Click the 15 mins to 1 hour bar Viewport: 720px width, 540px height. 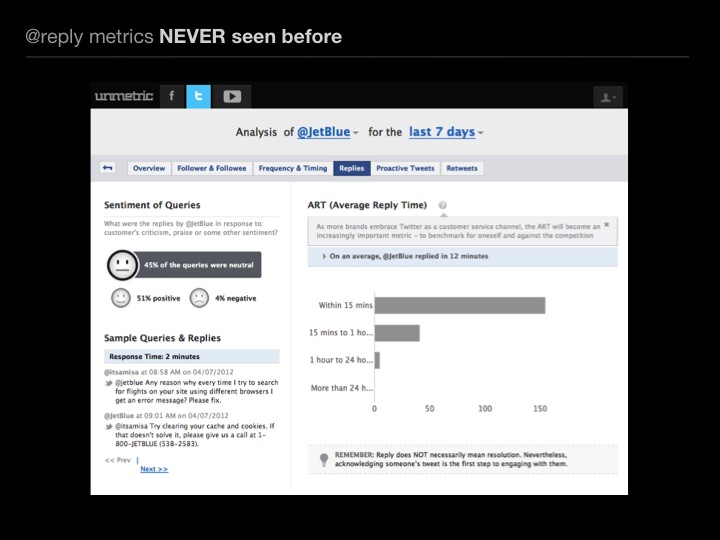tap(397, 333)
